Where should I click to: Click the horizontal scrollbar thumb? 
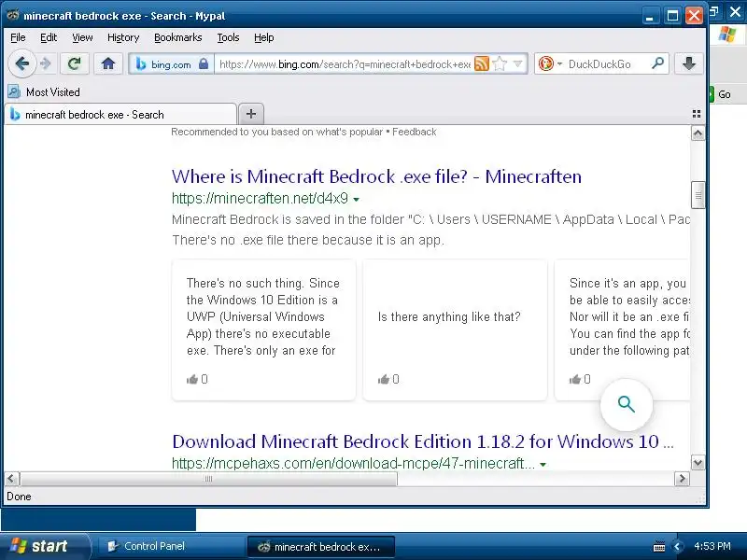[208, 479]
